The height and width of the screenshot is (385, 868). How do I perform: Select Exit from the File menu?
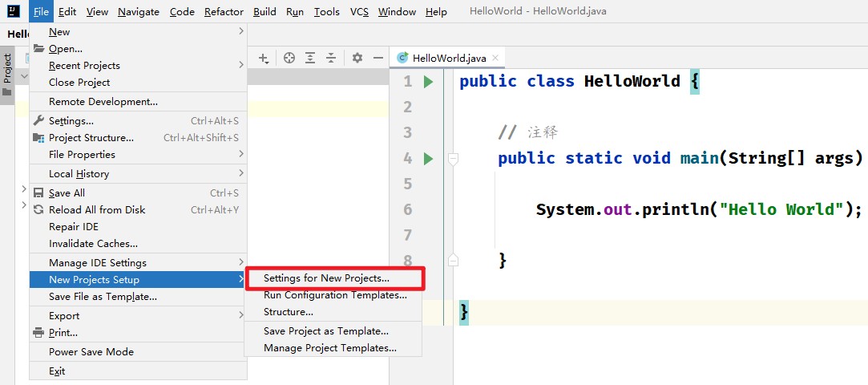pyautogui.click(x=138, y=371)
